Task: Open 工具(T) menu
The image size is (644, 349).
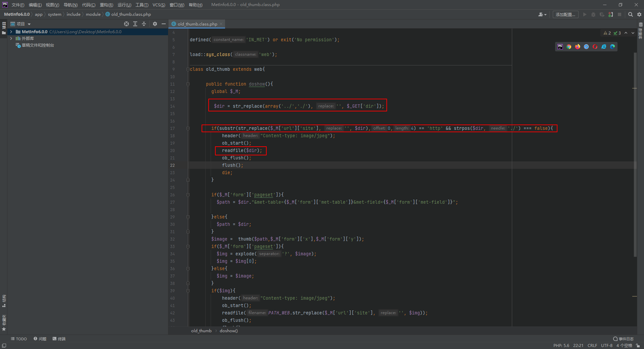Action: pyautogui.click(x=142, y=5)
